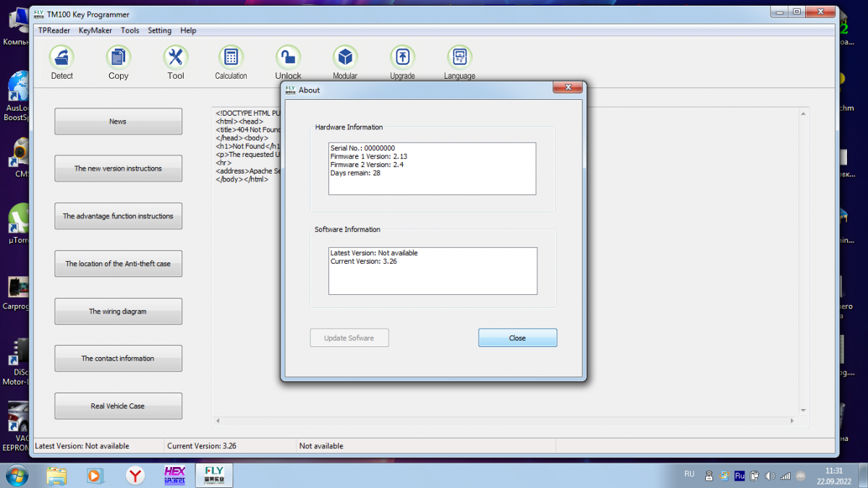Viewport: 868px width, 488px height.
Task: Open the Setting menu
Action: tap(160, 30)
